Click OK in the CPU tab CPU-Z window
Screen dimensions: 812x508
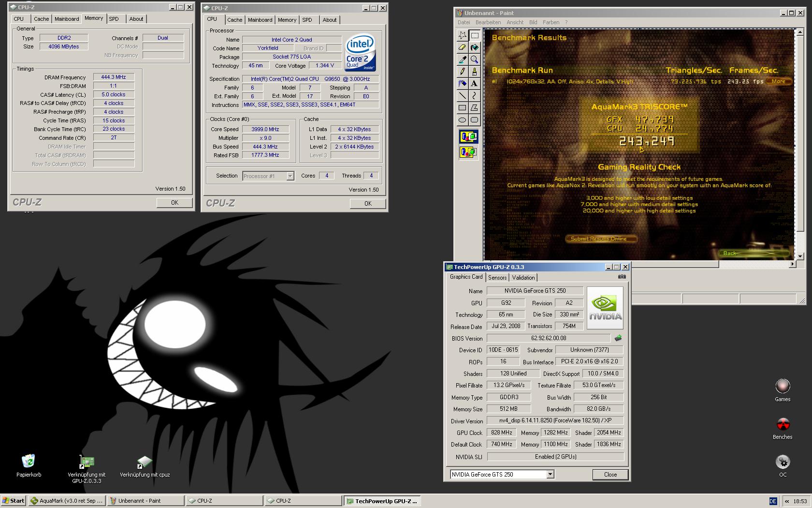pos(368,204)
